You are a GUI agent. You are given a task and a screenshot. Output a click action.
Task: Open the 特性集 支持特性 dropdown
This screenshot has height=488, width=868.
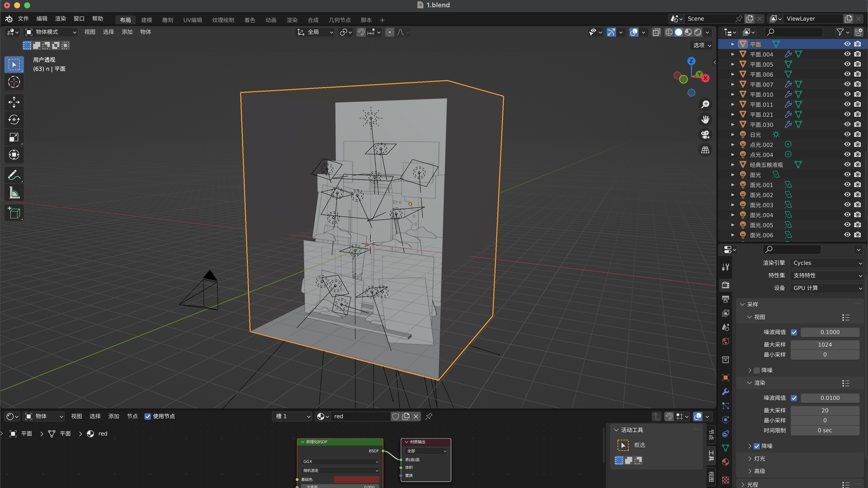(827, 275)
